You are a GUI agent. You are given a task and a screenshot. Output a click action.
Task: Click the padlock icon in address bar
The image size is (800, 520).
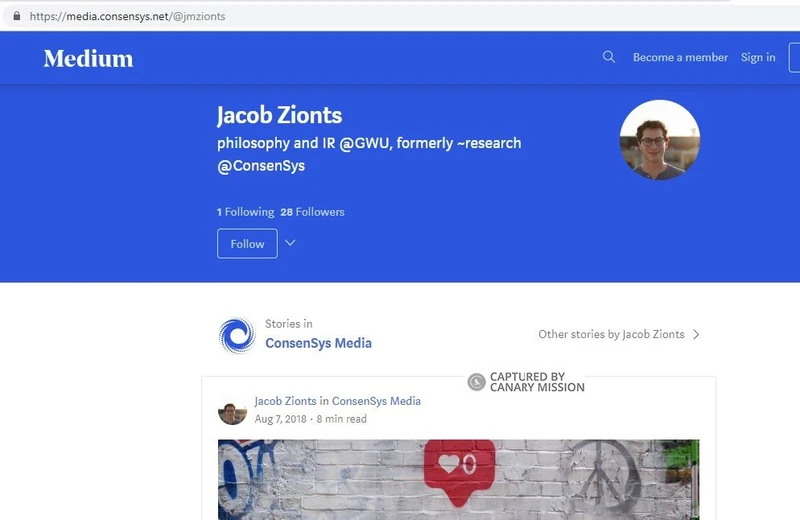[17, 16]
